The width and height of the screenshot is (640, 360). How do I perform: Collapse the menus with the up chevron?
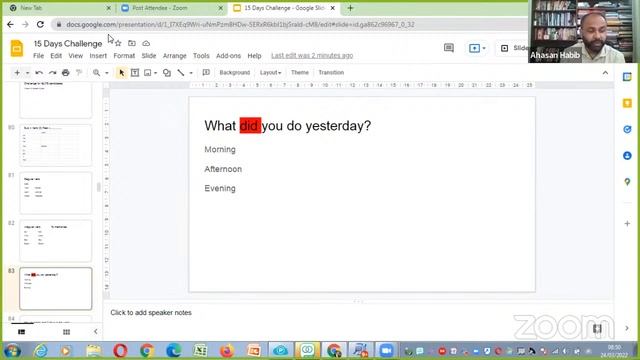click(x=605, y=73)
